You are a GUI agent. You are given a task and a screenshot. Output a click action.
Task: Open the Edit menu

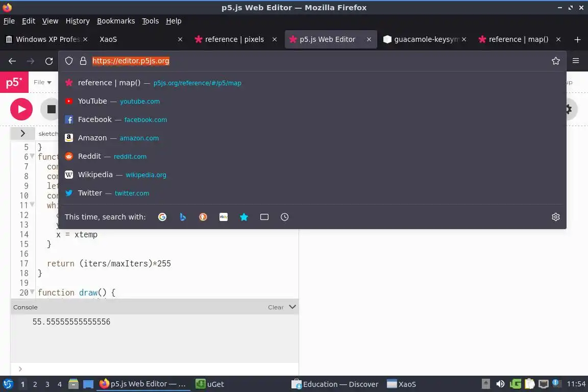pos(29,21)
